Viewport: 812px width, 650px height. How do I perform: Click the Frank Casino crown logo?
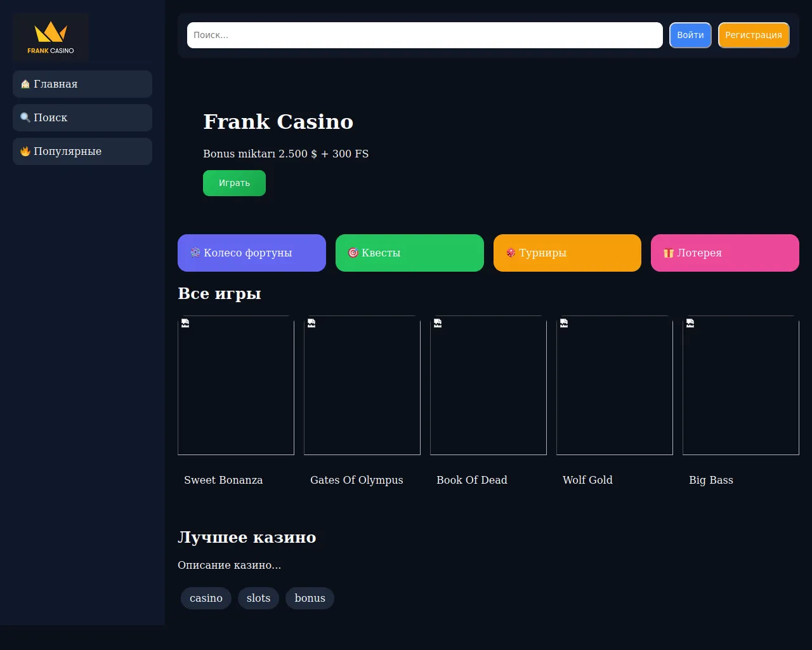(x=51, y=37)
